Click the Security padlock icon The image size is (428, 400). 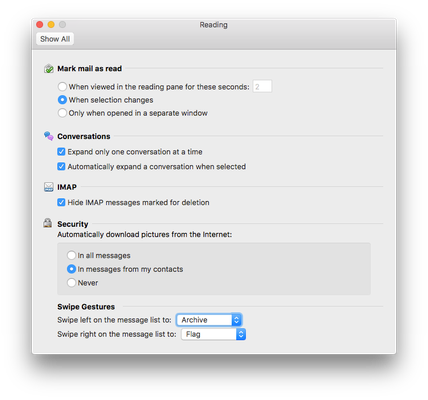coord(48,223)
